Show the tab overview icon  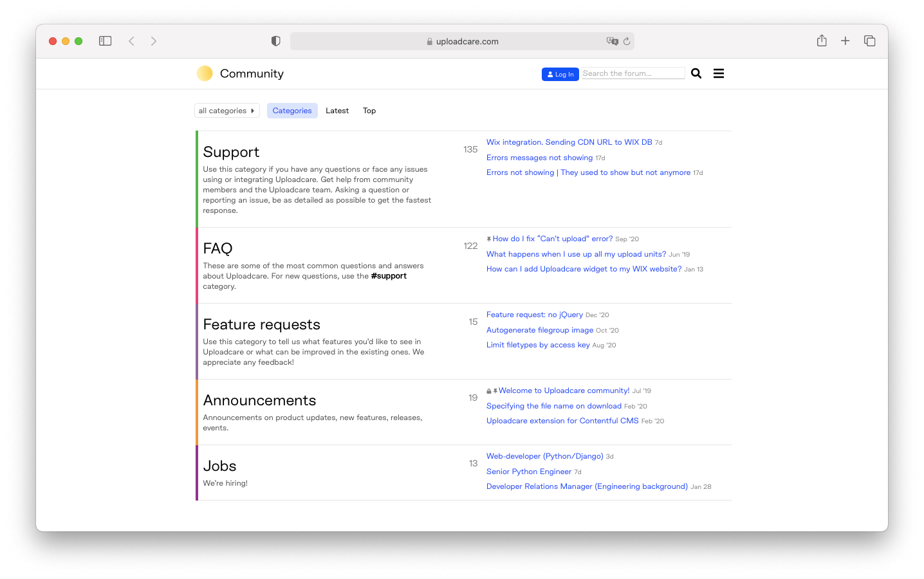click(869, 41)
